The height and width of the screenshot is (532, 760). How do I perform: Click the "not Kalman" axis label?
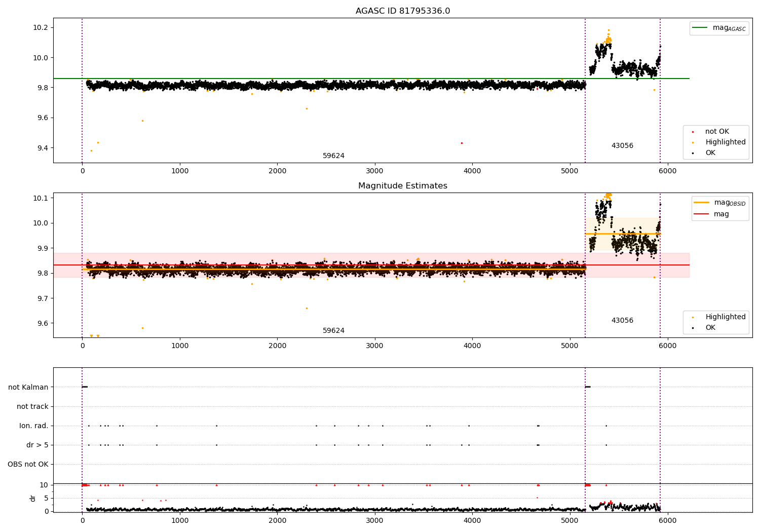[28, 387]
